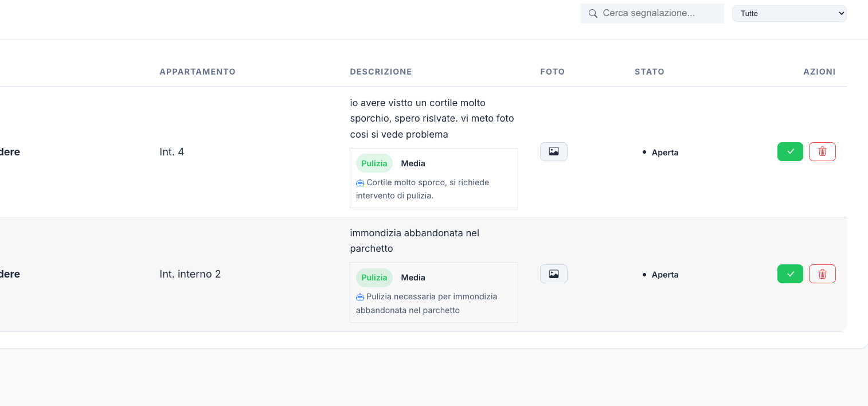Click the STATO column header
The width and height of the screenshot is (868, 406).
(650, 72)
